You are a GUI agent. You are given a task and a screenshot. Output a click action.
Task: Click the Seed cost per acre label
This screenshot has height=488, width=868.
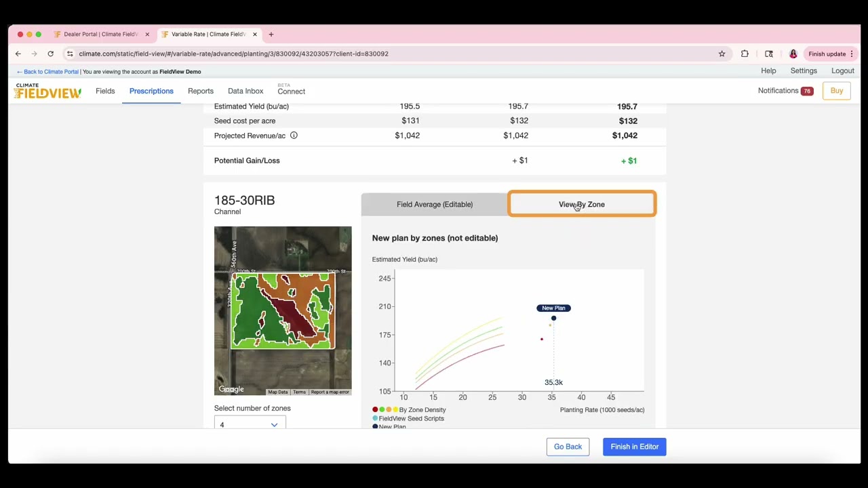[245, 121]
